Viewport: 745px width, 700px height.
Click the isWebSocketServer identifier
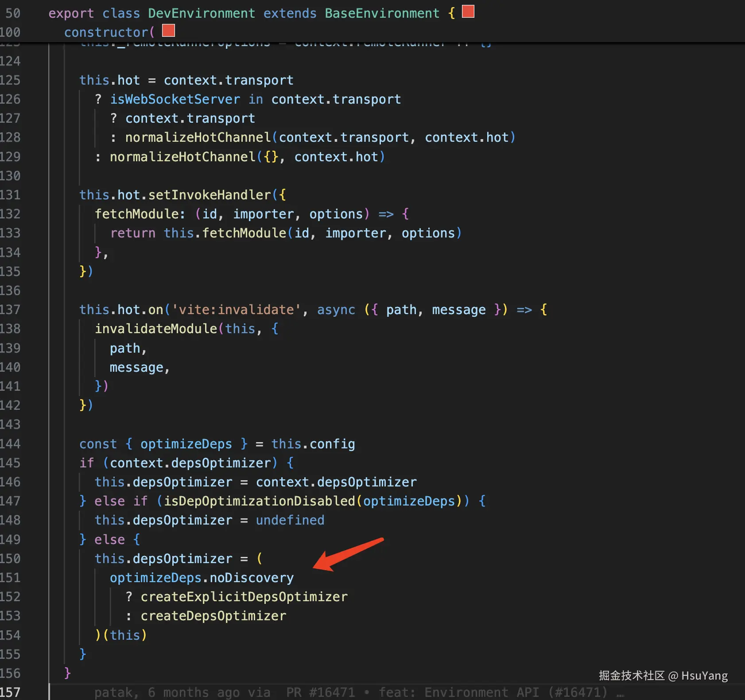[175, 99]
